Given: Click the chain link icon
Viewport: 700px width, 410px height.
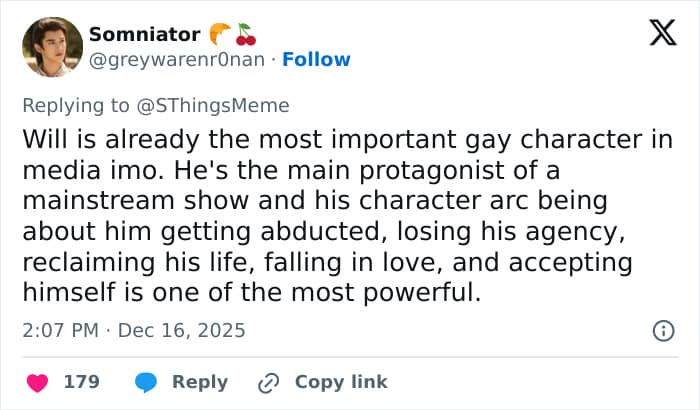Looking at the screenshot, I should [268, 382].
